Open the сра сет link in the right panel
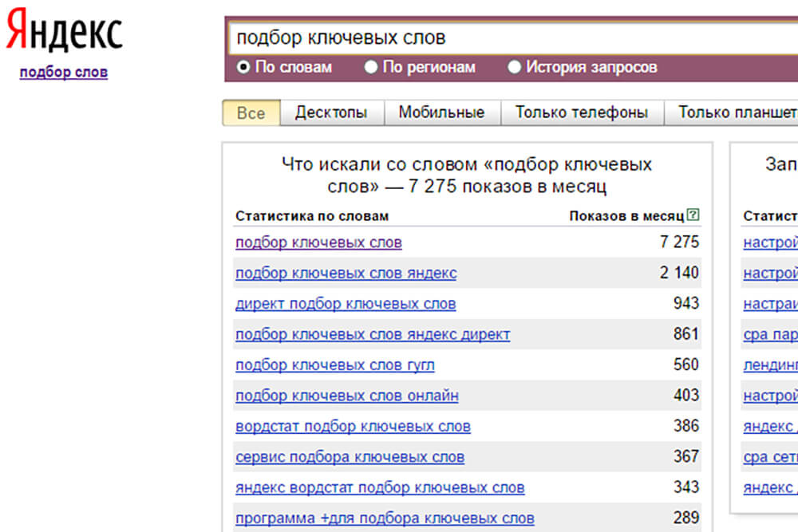This screenshot has height=532, width=798. (771, 457)
